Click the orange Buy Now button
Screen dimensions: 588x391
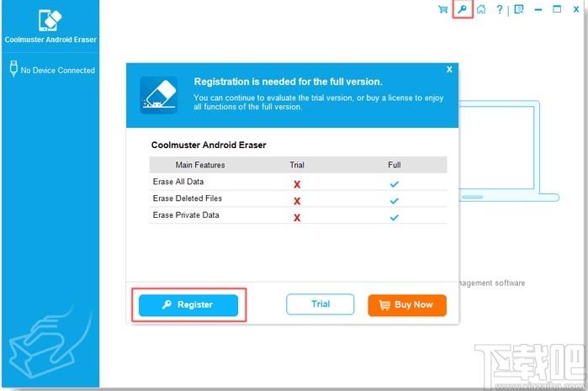pyautogui.click(x=407, y=304)
